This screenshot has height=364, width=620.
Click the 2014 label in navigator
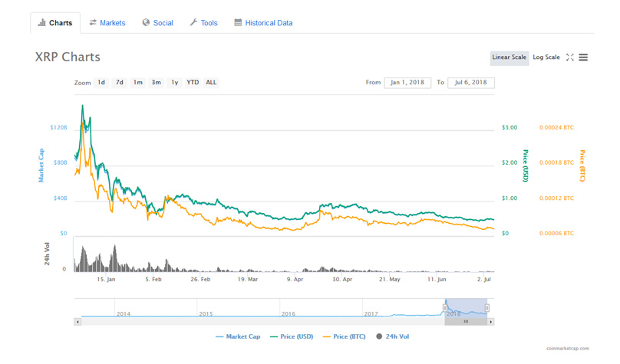pos(124,314)
